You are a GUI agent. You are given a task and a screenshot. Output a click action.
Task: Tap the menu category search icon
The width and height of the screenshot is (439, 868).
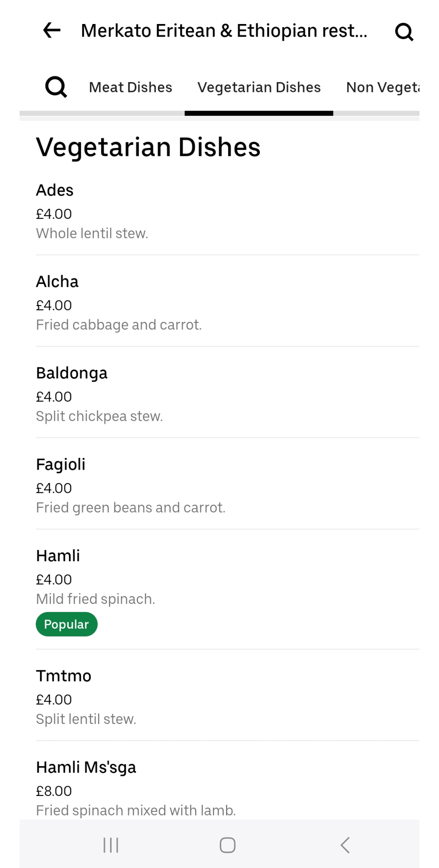56,87
